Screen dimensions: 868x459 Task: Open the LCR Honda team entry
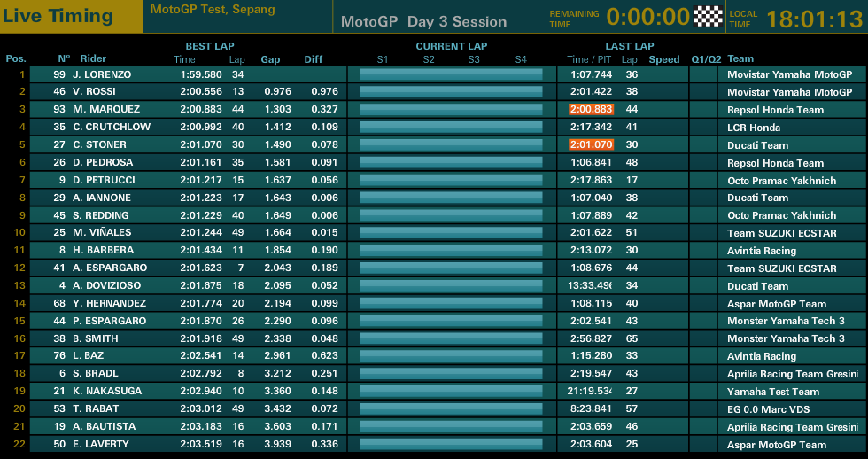point(754,128)
